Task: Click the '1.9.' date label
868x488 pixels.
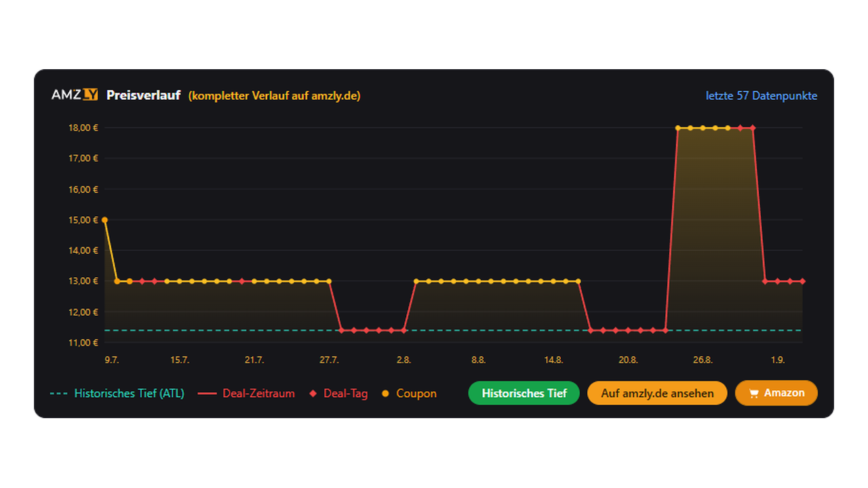Action: (x=777, y=360)
